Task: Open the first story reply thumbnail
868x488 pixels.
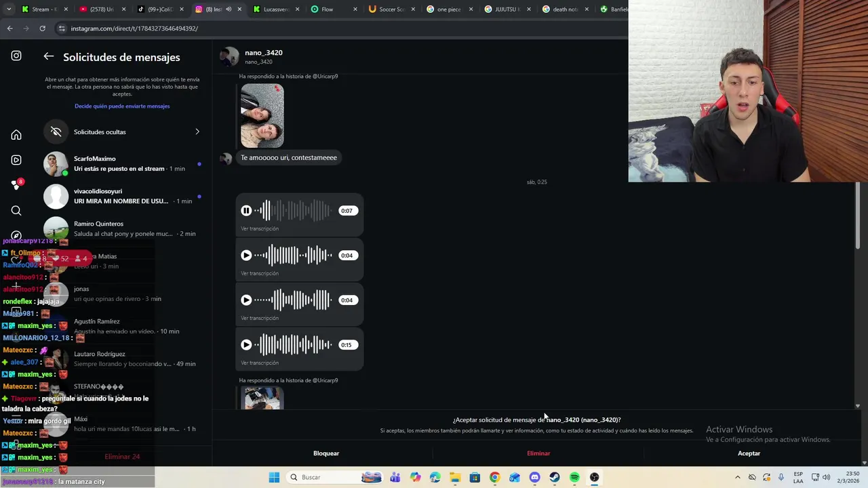Action: [262, 115]
